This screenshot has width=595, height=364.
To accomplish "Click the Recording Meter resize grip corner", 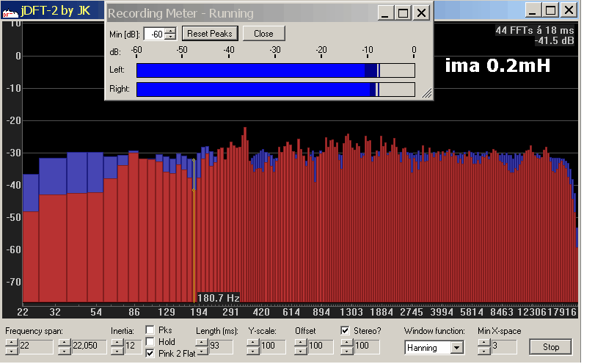I will tap(427, 93).
